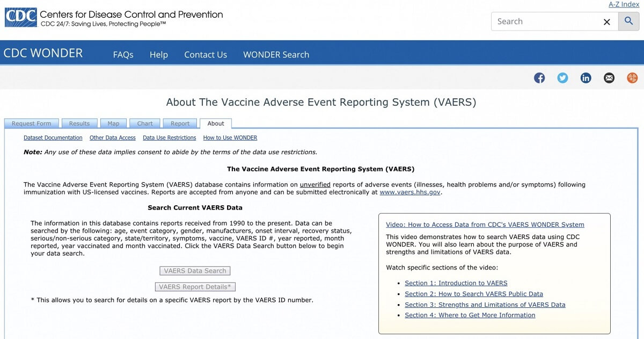Share page via email icon
Viewport: 644px width, 339px height.
pos(609,78)
